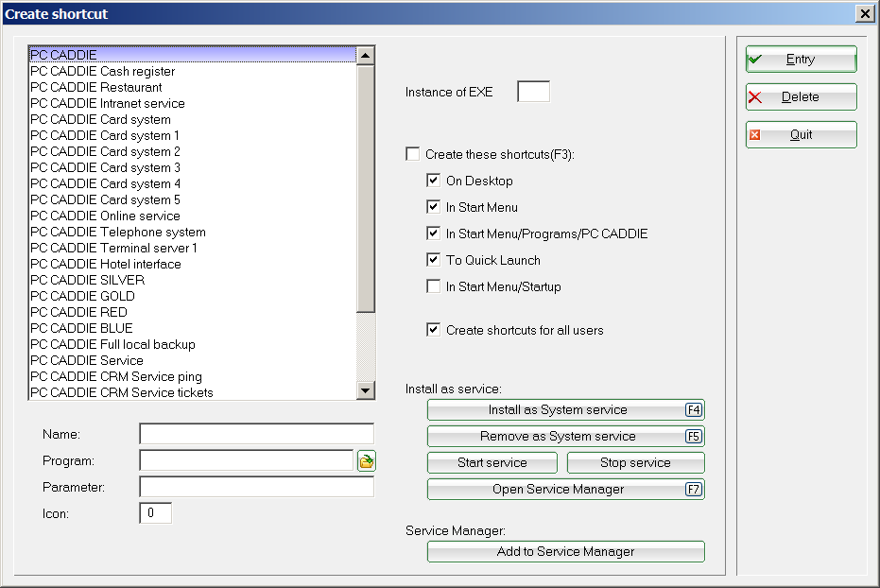This screenshot has width=880, height=588.
Task: Select PC CADDIE RED entry
Action: [193, 313]
